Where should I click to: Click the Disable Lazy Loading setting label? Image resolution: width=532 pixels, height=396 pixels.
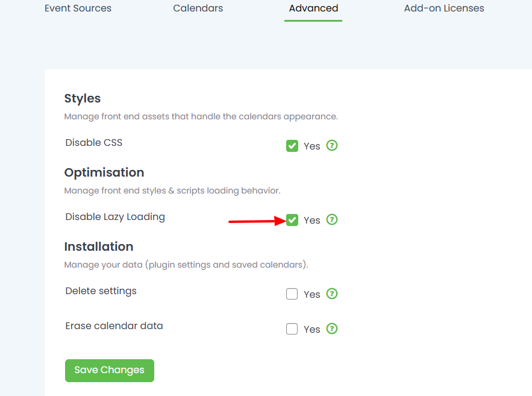[x=115, y=217]
